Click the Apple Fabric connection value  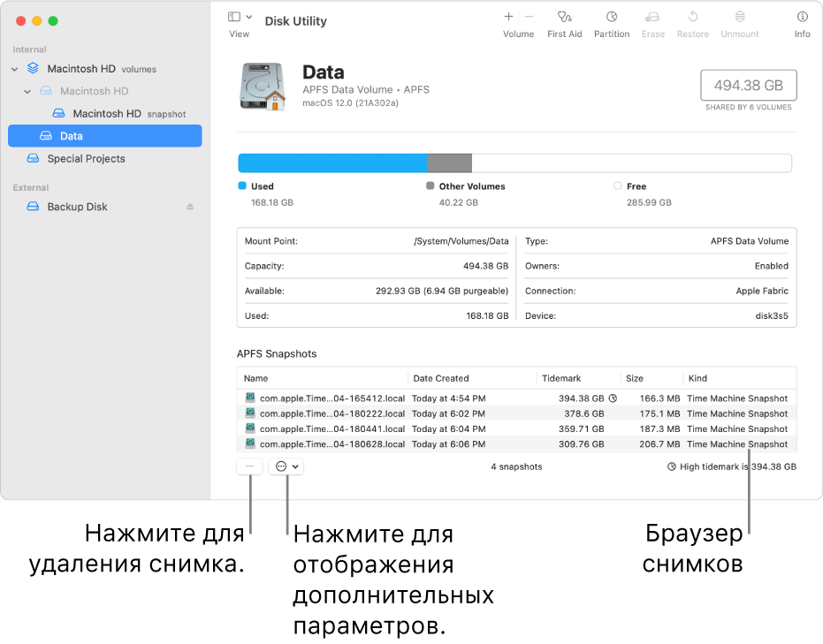click(762, 291)
